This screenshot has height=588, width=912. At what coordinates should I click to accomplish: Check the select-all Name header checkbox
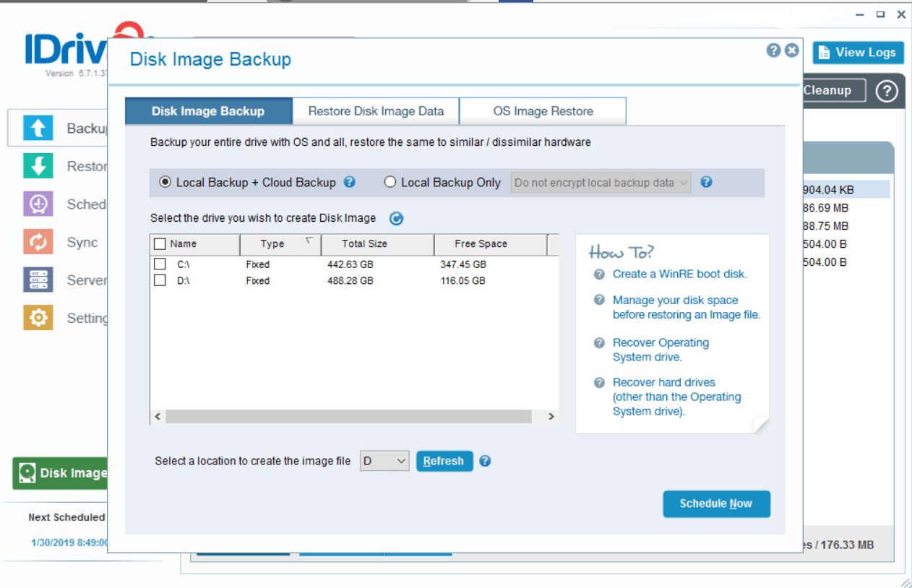(x=160, y=244)
